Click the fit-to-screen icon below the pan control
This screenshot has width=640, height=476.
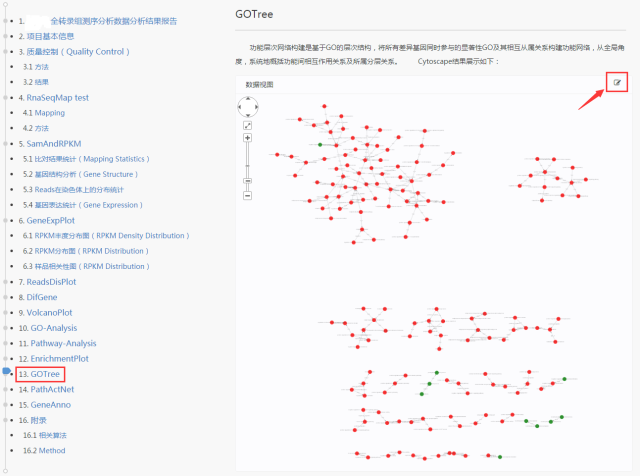coord(248,125)
